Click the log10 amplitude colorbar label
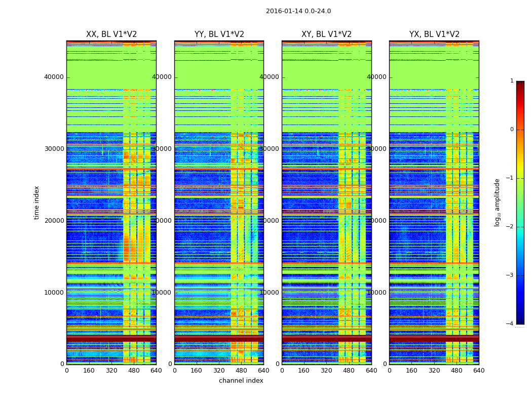This screenshot has height=405, width=532. (x=497, y=202)
